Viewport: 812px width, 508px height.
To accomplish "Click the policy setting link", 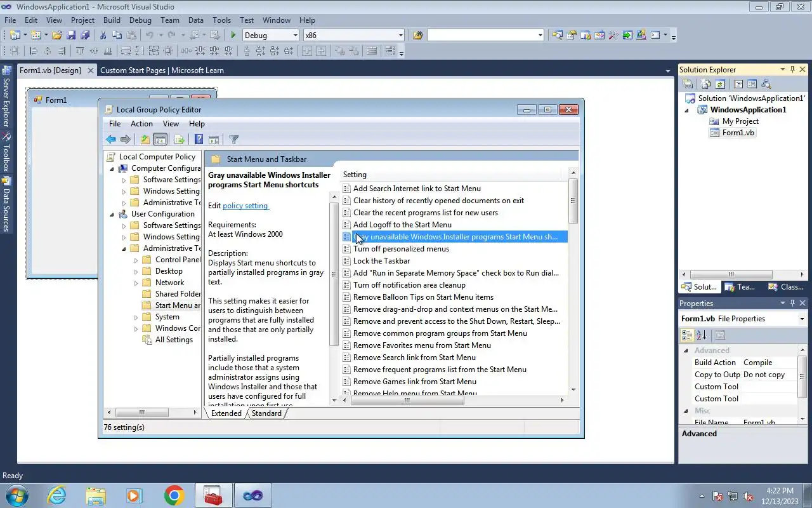I will tap(246, 206).
